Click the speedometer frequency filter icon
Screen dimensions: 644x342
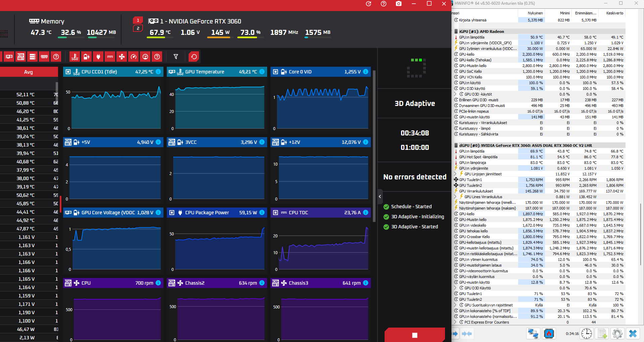pyautogui.click(x=134, y=57)
